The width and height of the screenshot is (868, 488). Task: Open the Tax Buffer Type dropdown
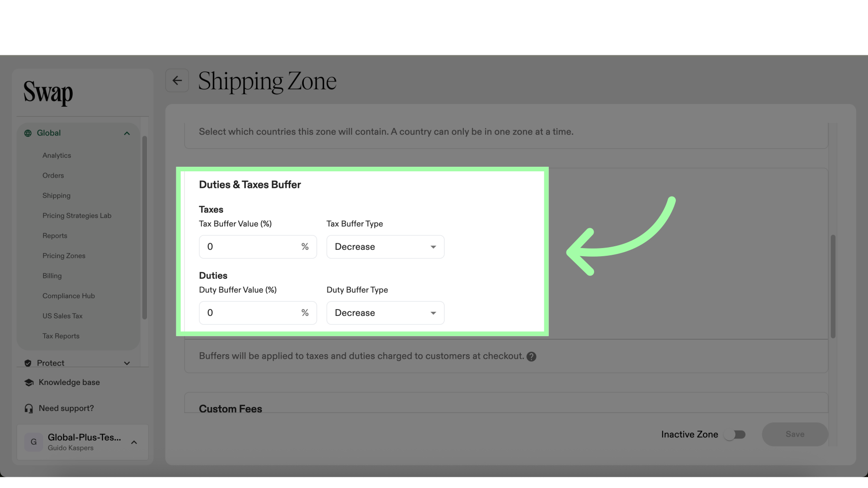[x=385, y=247]
